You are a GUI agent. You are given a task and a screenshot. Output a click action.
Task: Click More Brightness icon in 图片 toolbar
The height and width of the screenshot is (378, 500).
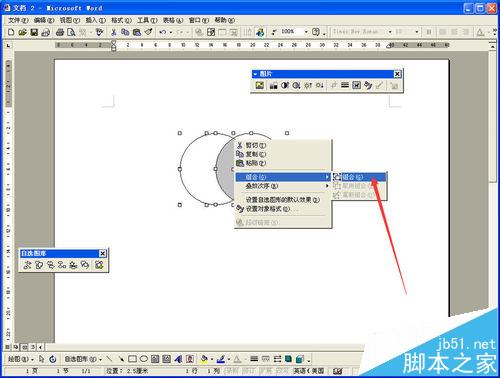point(308,85)
